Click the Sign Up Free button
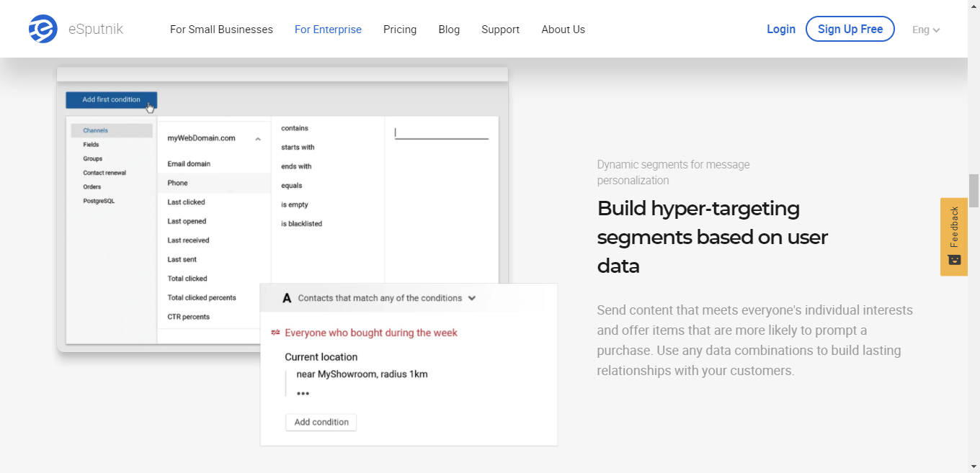This screenshot has width=980, height=473. point(850,29)
